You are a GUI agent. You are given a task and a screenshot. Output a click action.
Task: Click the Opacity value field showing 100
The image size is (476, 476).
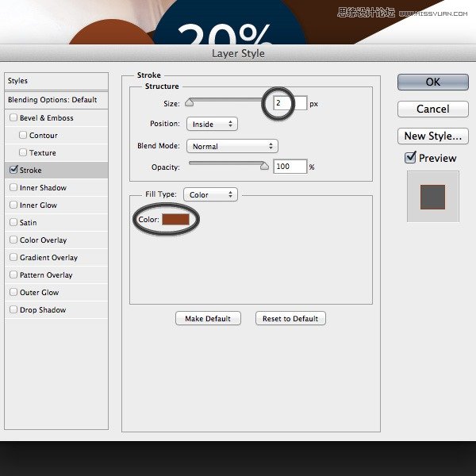pyautogui.click(x=290, y=167)
